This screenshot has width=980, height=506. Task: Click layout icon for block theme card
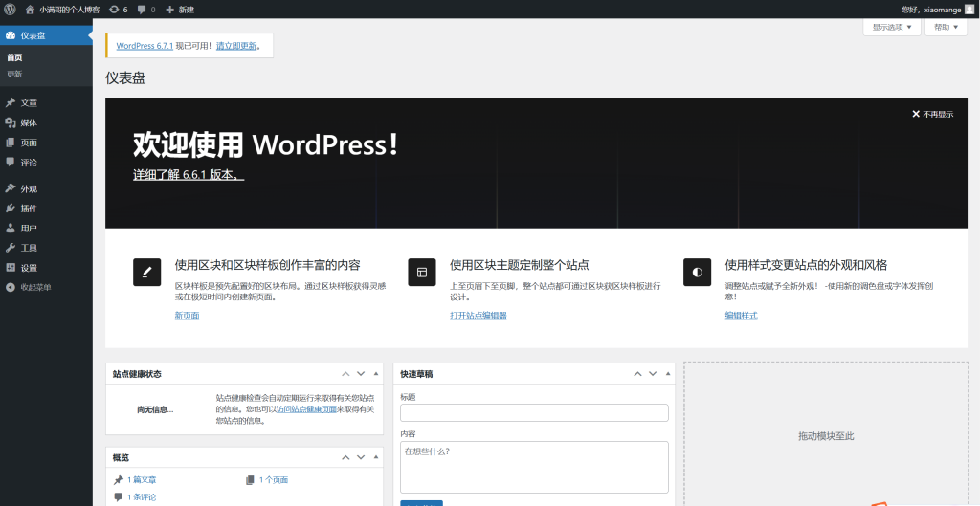(422, 273)
